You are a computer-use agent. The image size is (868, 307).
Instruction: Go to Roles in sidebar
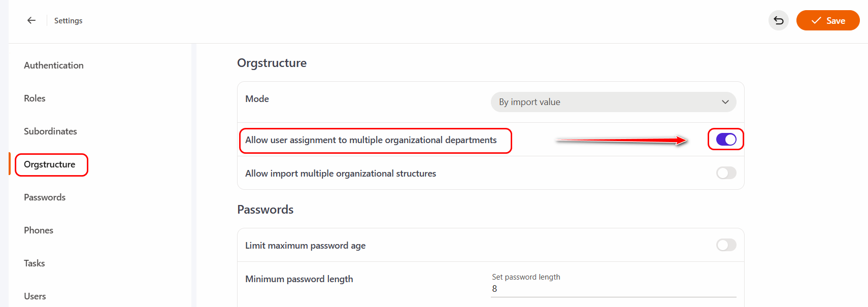35,98
